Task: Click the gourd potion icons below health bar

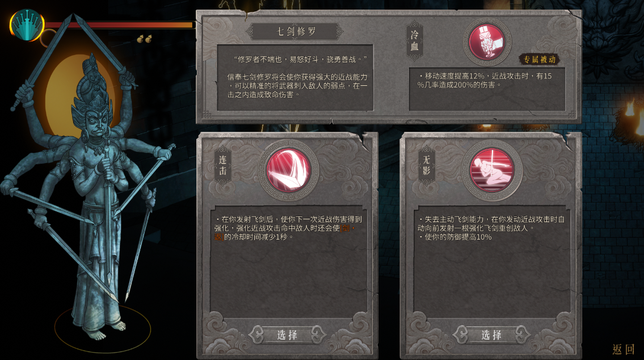Action: click(144, 39)
